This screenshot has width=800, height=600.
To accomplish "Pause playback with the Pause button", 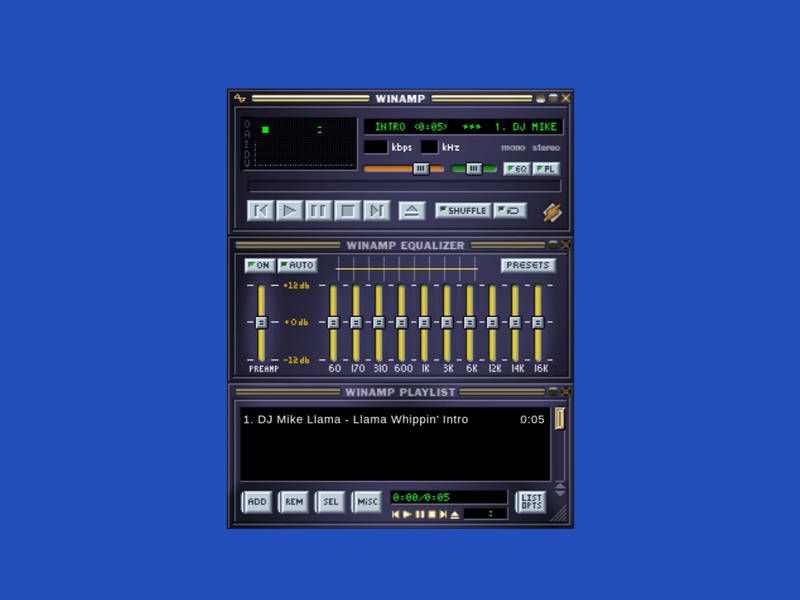I will (x=318, y=210).
